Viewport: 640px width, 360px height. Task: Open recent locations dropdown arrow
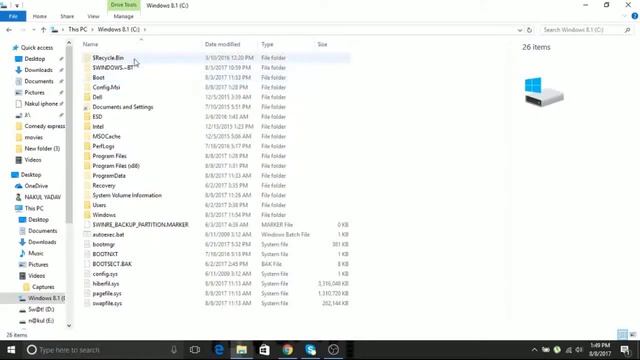33,30
